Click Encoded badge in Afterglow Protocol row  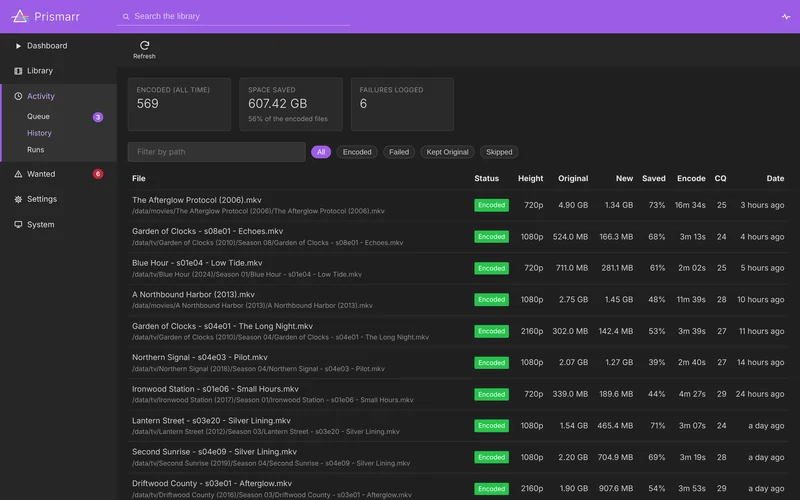click(491, 205)
